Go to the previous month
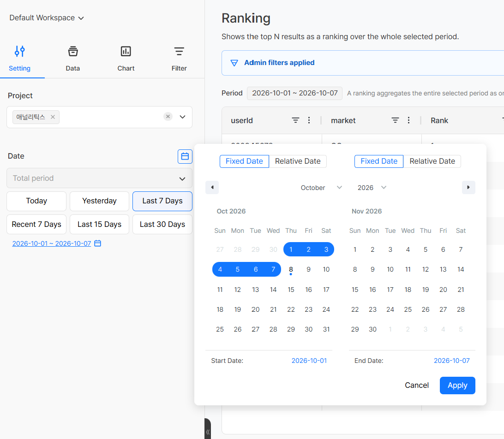The width and height of the screenshot is (504, 439). [x=212, y=188]
